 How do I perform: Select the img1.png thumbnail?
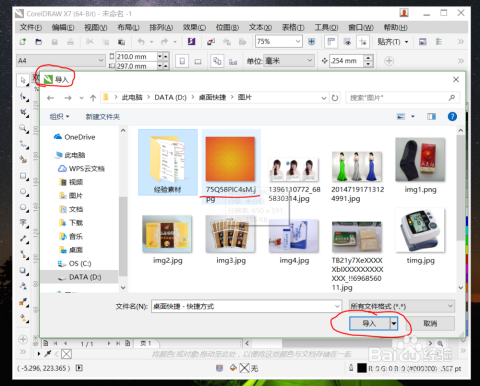pyautogui.click(x=420, y=160)
